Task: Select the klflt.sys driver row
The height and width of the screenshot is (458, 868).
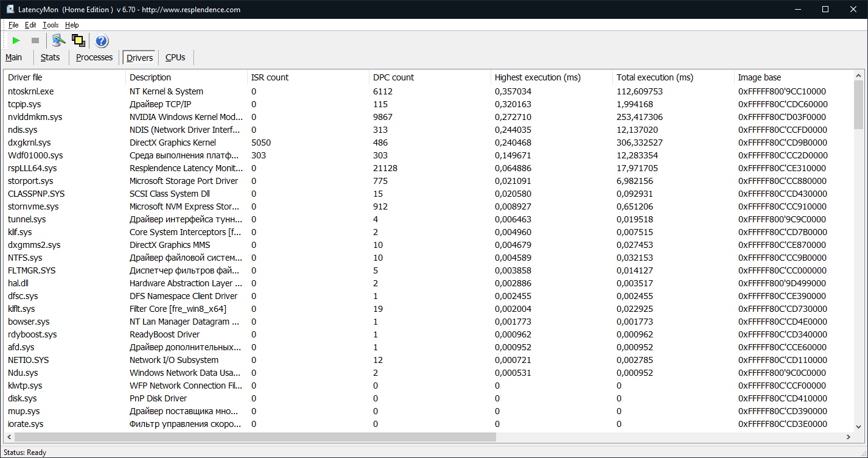Action: click(x=429, y=309)
